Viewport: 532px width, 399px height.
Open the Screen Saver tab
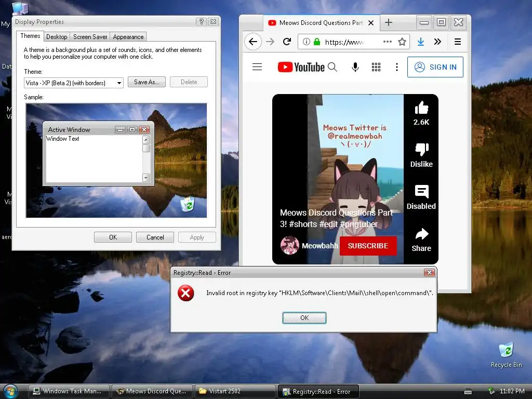[x=90, y=37]
